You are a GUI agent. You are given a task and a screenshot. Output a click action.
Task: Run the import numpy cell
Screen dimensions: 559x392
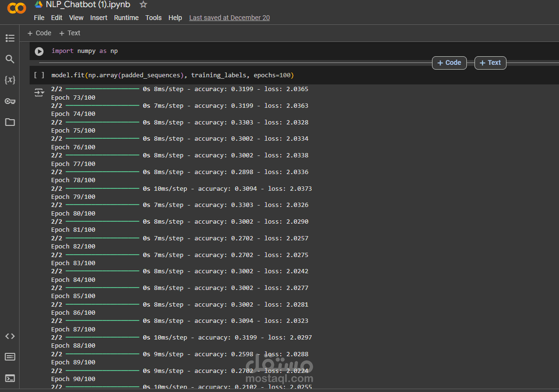pos(39,52)
